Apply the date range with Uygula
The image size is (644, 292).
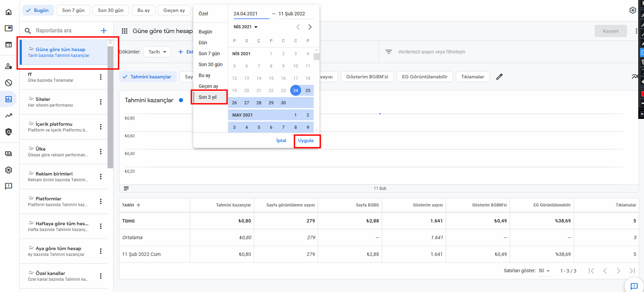click(306, 140)
